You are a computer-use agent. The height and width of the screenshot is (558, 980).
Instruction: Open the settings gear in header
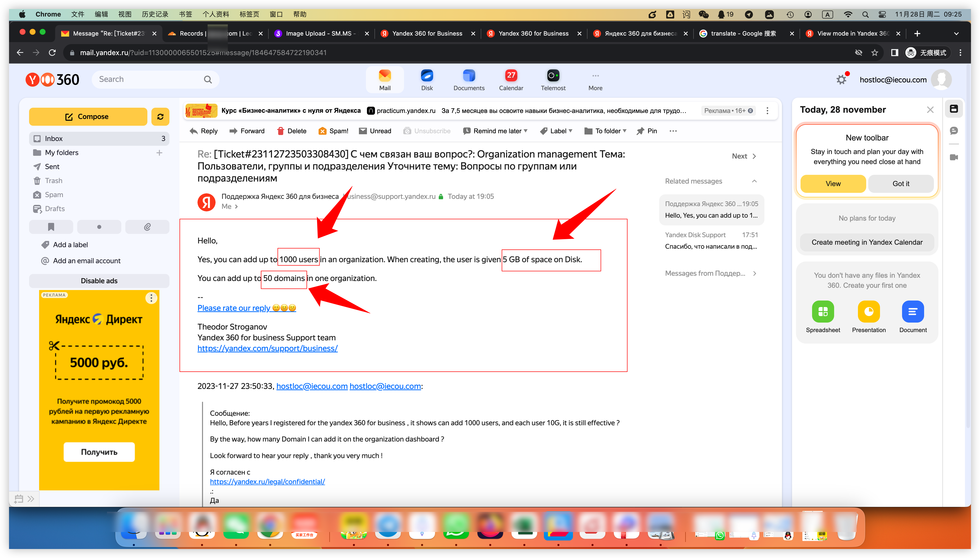(841, 80)
